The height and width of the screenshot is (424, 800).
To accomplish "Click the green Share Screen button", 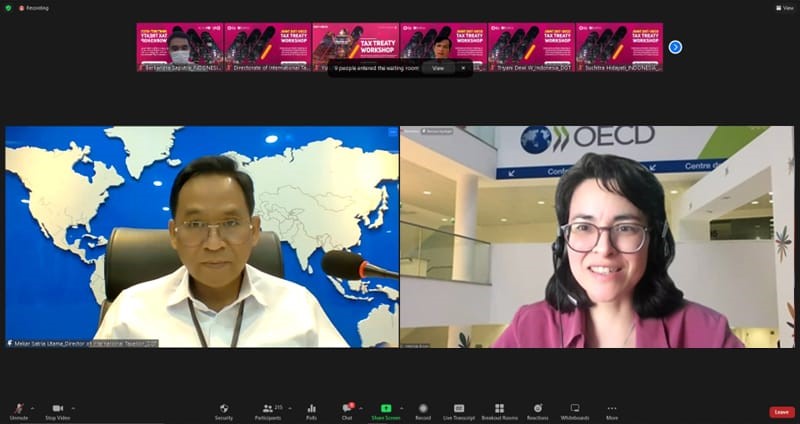I will [x=386, y=410].
